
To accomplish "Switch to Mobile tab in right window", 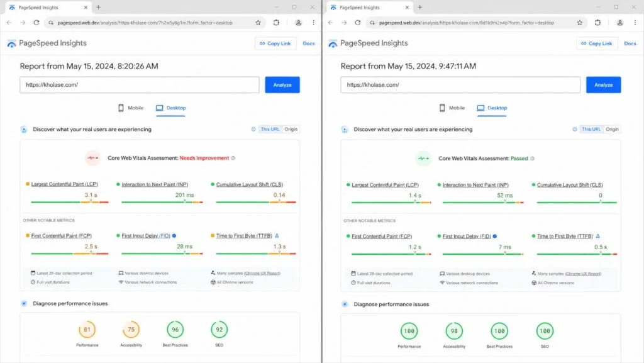I will pos(452,108).
